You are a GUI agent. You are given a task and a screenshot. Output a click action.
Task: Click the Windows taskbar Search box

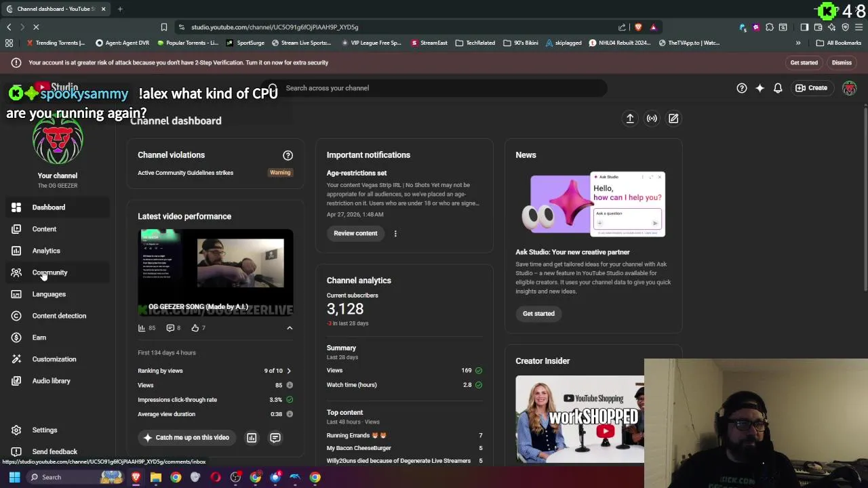point(75,477)
